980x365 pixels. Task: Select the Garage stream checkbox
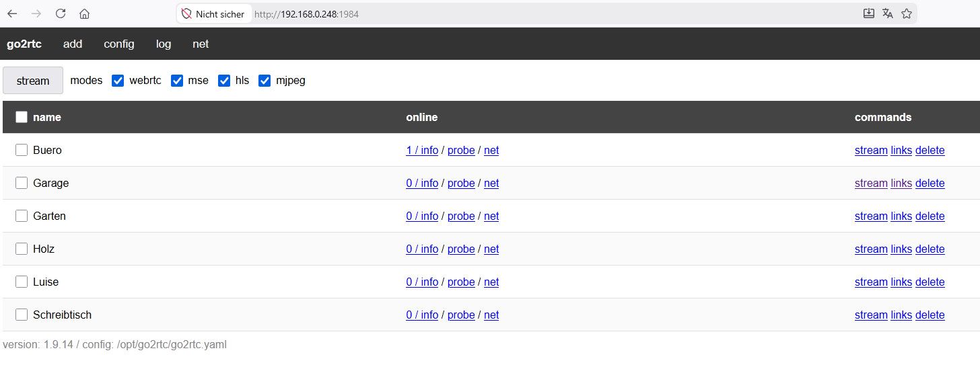coord(22,183)
